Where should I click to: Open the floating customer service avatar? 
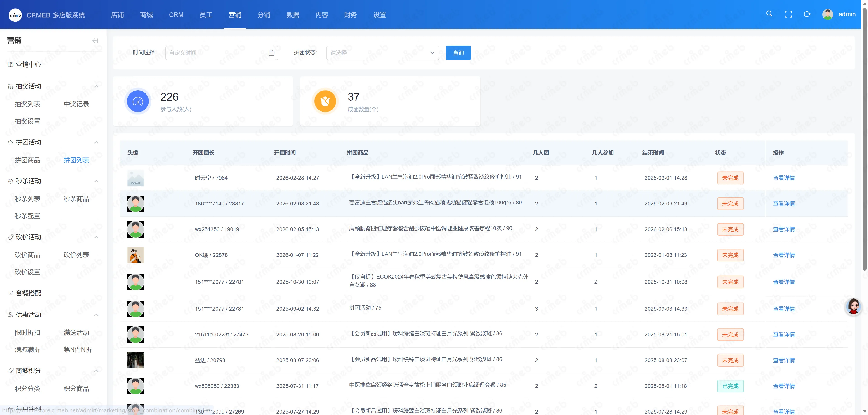853,307
